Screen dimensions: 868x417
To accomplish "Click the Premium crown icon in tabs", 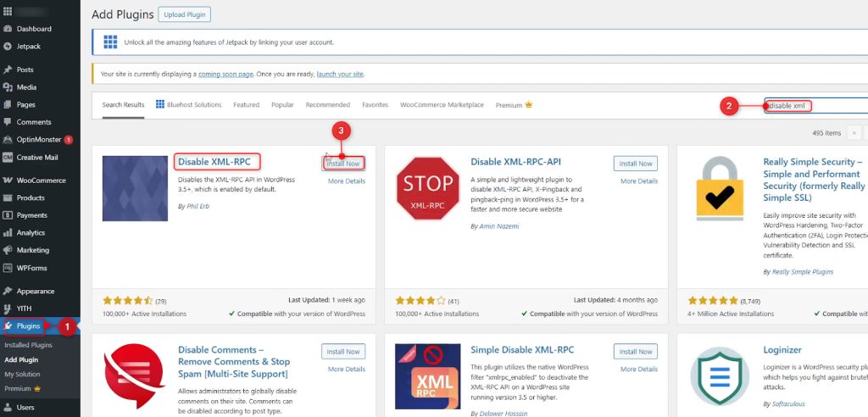I will pyautogui.click(x=529, y=104).
